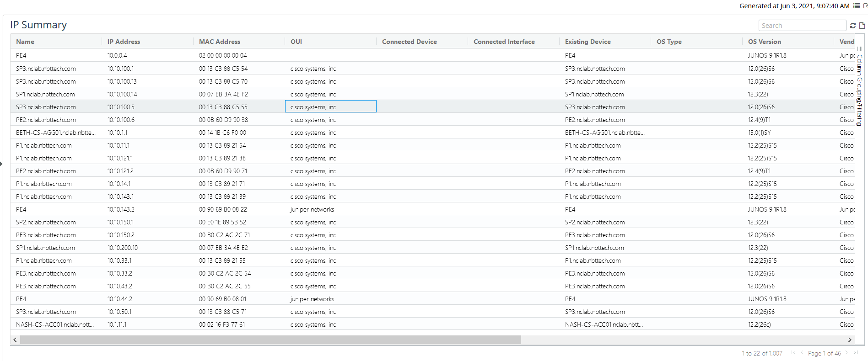The image size is (868, 361).
Task: Select the row with IP 10.0.0.4
Action: (117, 55)
